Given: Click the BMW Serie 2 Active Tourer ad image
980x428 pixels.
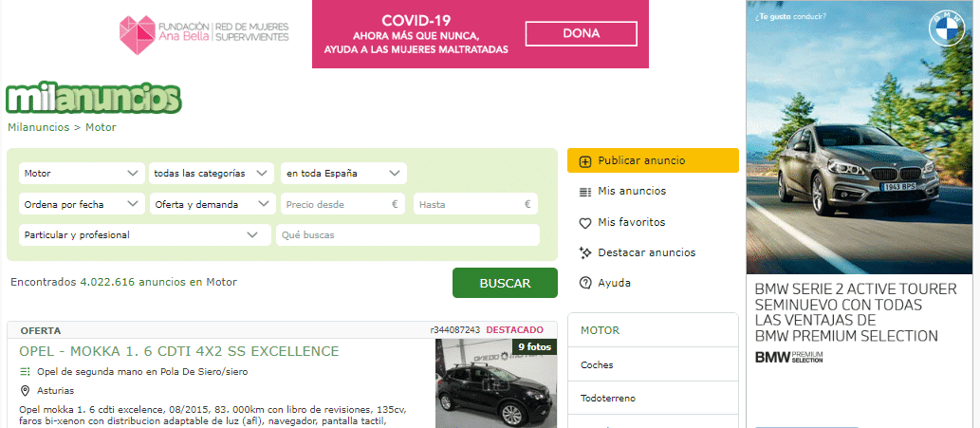Looking at the screenshot, I should 860,137.
